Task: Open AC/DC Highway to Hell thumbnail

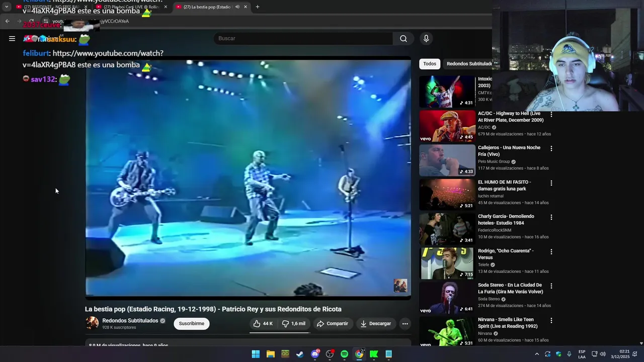Action: click(x=447, y=126)
